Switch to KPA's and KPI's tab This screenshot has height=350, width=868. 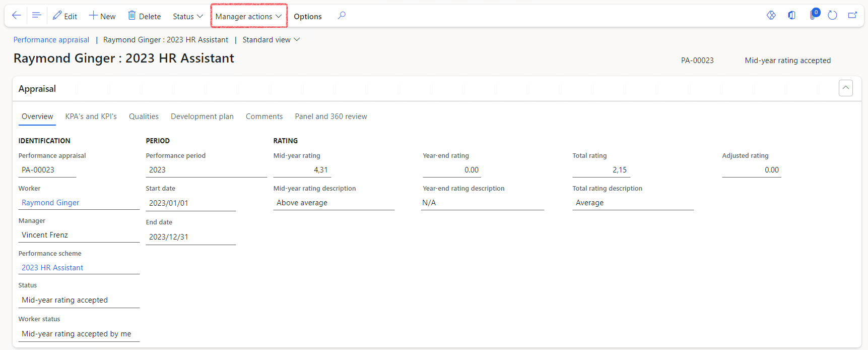[x=91, y=116]
